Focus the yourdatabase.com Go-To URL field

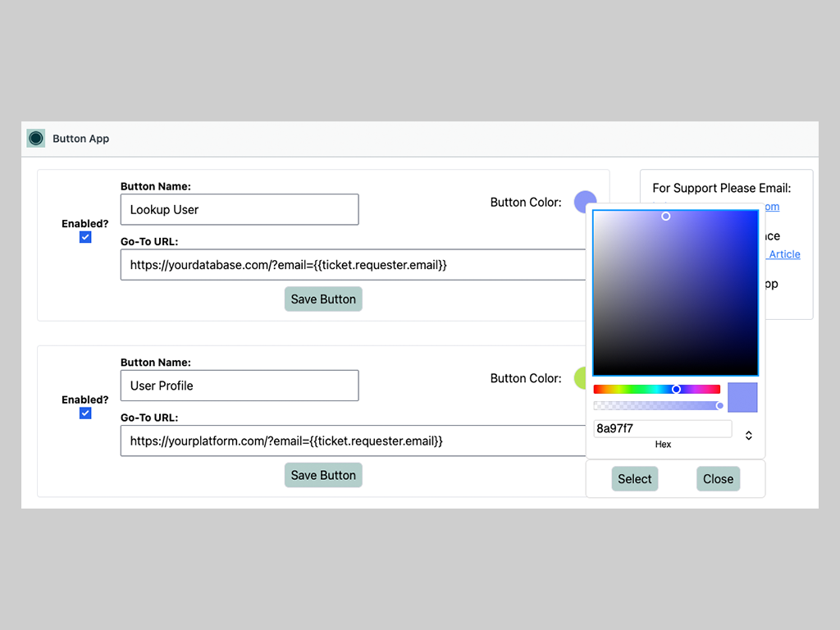click(353, 265)
